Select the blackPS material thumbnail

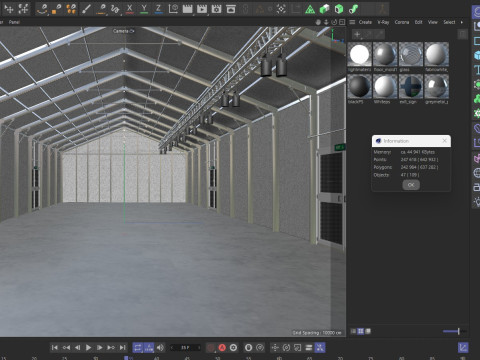coord(360,86)
